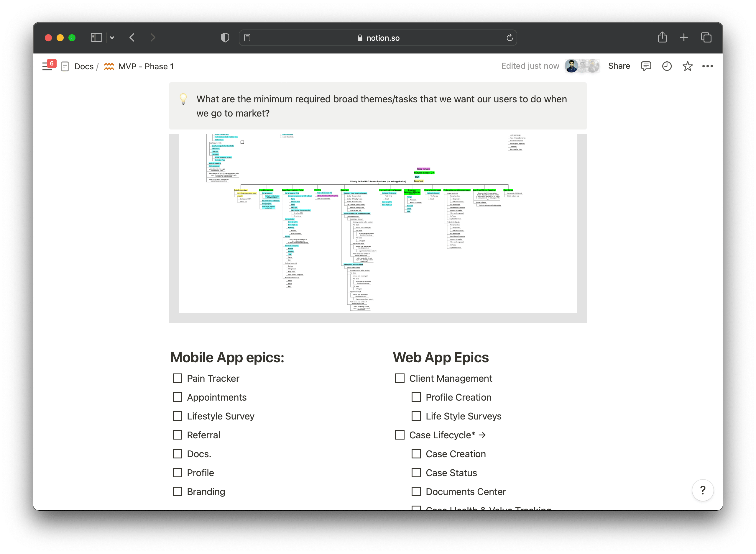Check the Case Status checkbox
The height and width of the screenshot is (554, 756).
click(x=416, y=473)
